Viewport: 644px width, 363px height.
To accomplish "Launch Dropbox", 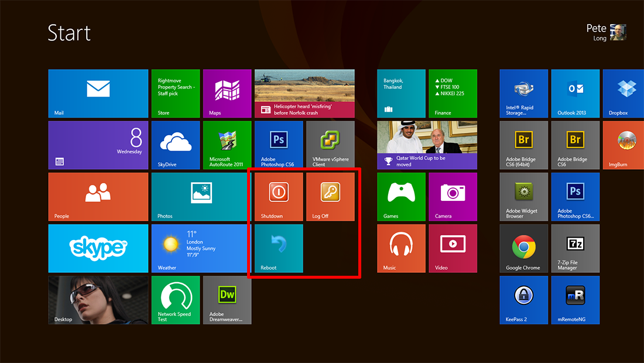I will tap(624, 94).
